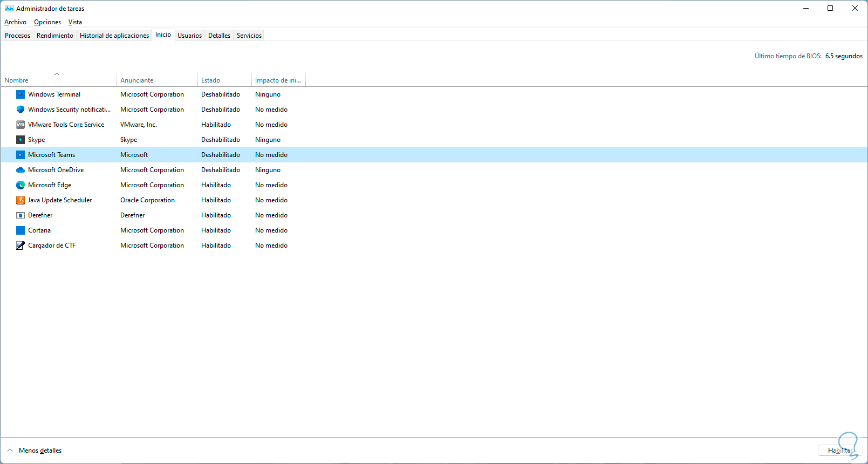The height and width of the screenshot is (464, 868).
Task: Click the Java Update Scheduler icon
Action: tap(20, 200)
